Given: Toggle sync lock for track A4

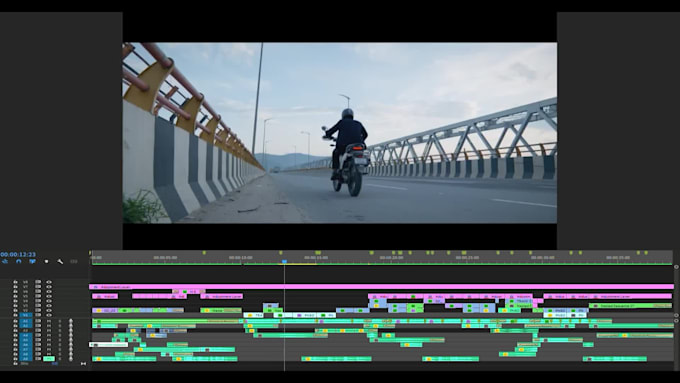Looking at the screenshot, I should 38,335.
